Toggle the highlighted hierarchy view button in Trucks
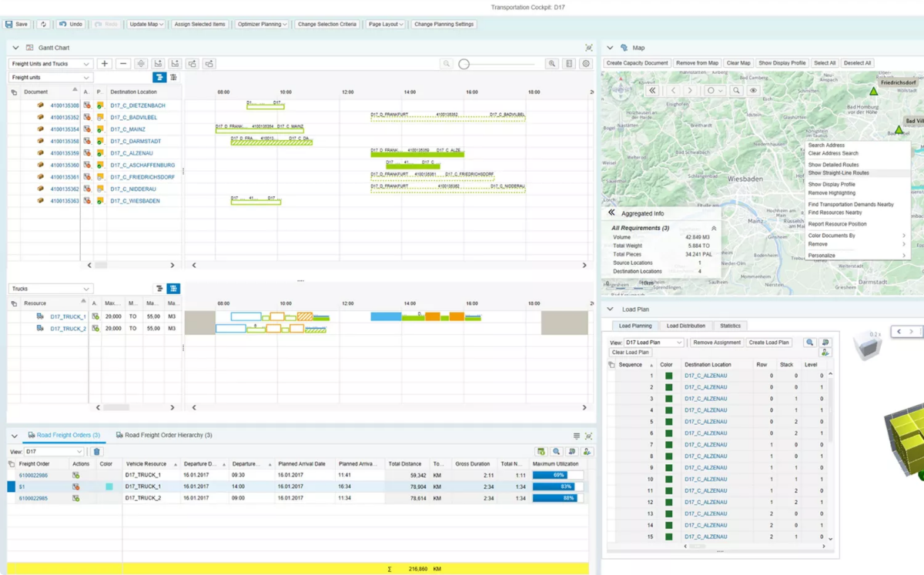This screenshot has width=924, height=575. pyautogui.click(x=173, y=289)
